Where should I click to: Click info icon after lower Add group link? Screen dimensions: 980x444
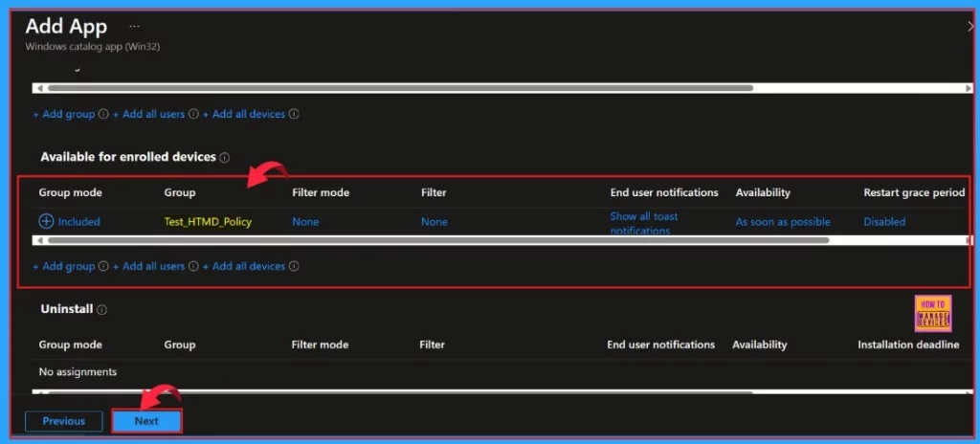click(103, 266)
